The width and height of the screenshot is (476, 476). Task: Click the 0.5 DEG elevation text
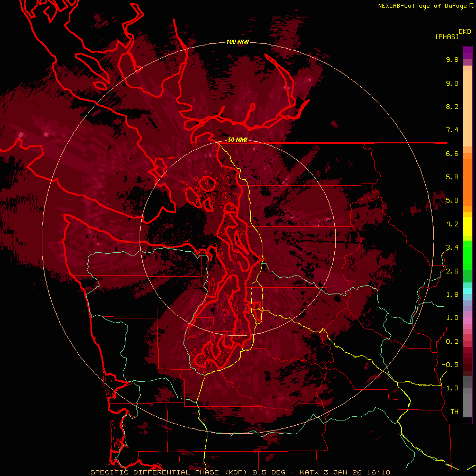click(269, 472)
